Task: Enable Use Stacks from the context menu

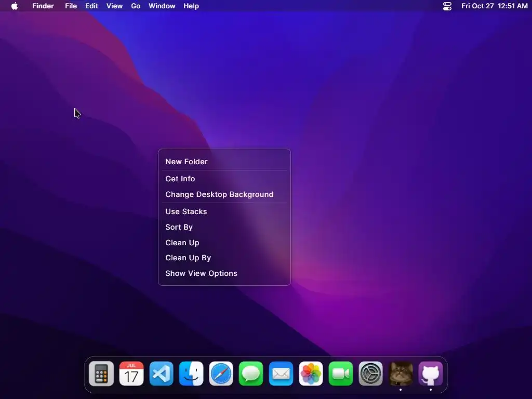Action: pos(224,211)
